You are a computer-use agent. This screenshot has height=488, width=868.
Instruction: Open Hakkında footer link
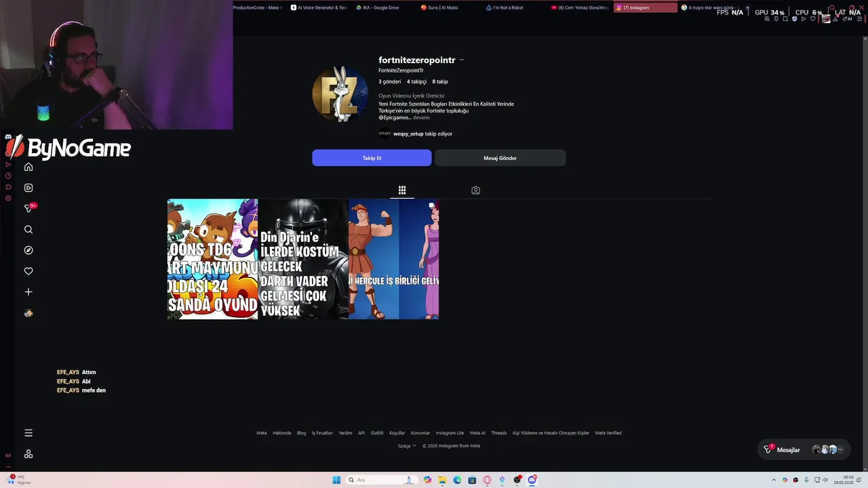coord(281,433)
